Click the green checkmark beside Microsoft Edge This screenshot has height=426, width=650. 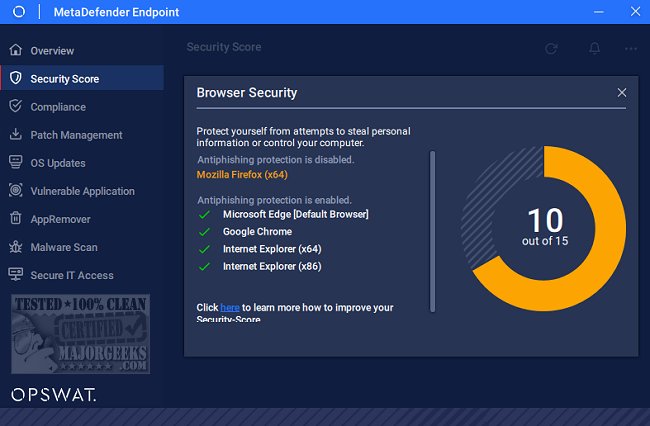pos(204,215)
